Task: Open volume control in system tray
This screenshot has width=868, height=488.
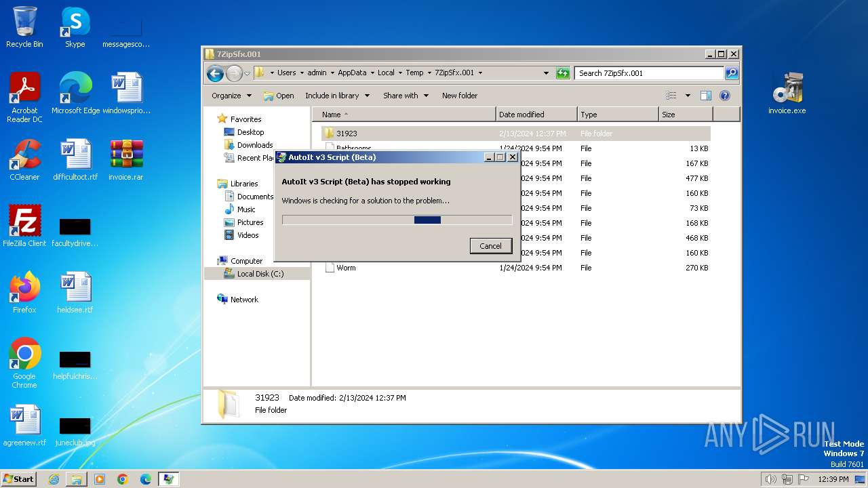Action: pyautogui.click(x=770, y=479)
